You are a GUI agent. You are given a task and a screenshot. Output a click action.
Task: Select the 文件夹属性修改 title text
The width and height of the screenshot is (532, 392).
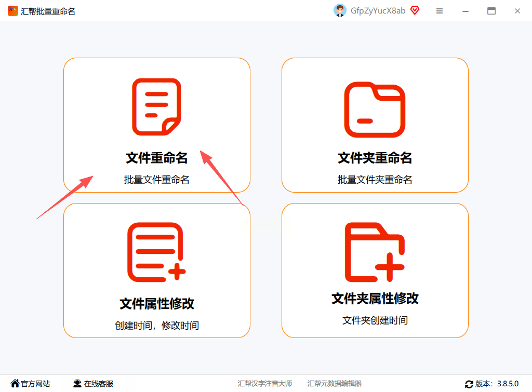click(375, 299)
